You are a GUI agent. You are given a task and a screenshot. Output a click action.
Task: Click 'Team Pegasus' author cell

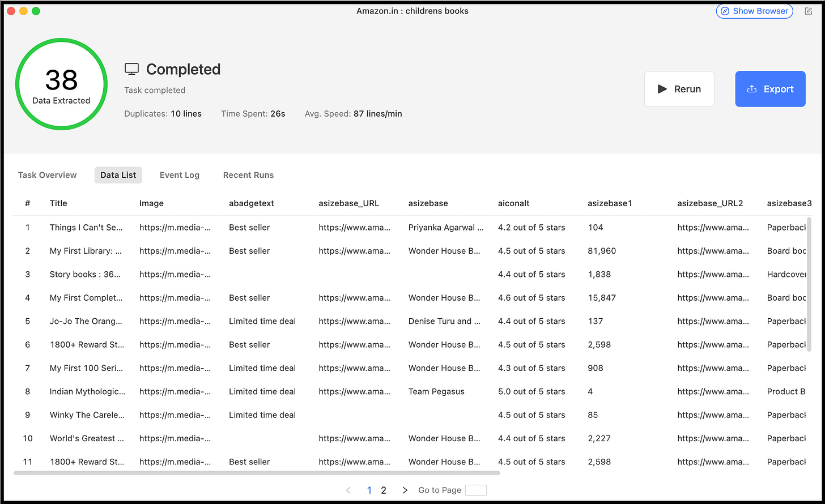[x=436, y=391]
